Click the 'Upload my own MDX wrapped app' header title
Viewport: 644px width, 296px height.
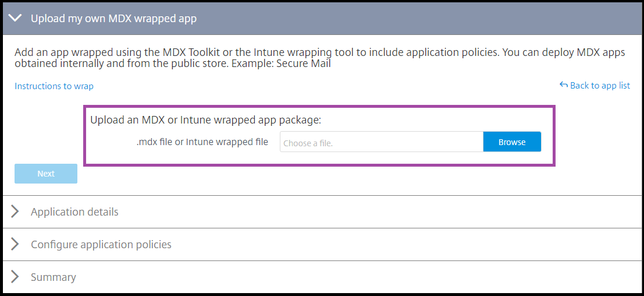point(113,19)
